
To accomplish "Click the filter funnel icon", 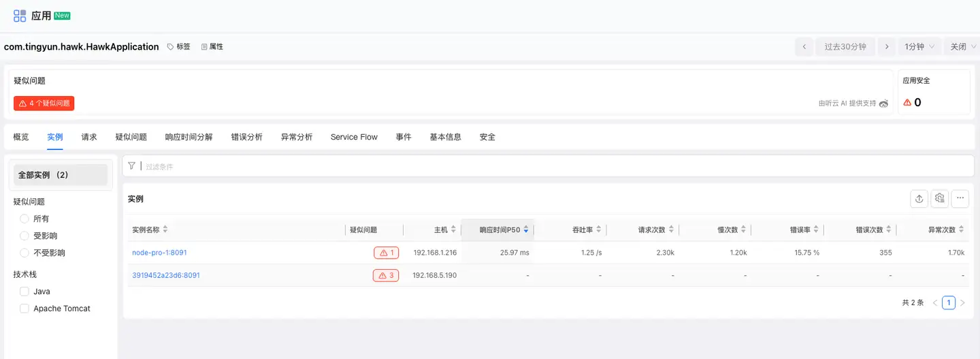I will pyautogui.click(x=132, y=166).
